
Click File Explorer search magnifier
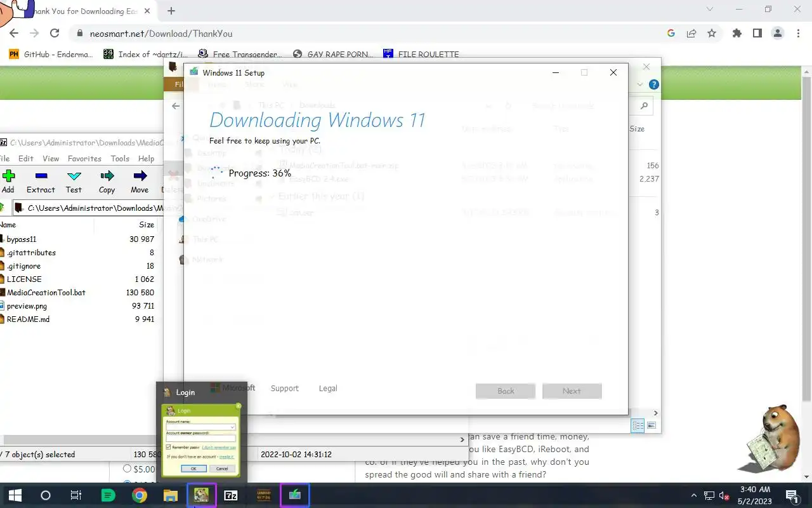pos(644,106)
